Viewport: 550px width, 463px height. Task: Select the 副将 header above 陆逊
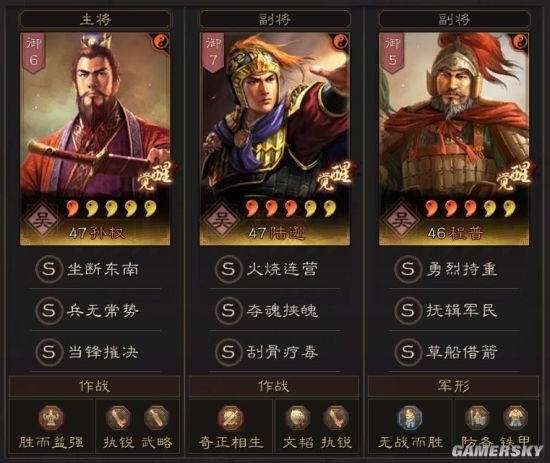[x=275, y=19]
